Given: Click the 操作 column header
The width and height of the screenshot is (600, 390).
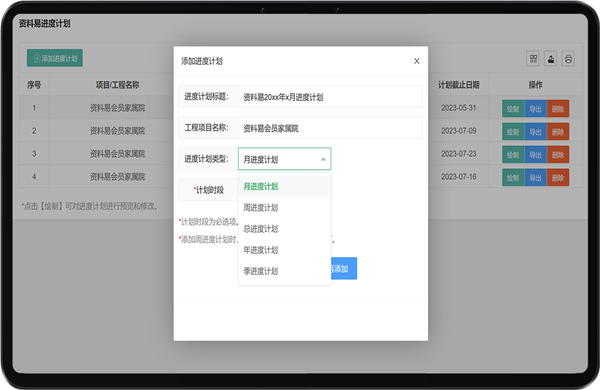Looking at the screenshot, I should tap(535, 85).
